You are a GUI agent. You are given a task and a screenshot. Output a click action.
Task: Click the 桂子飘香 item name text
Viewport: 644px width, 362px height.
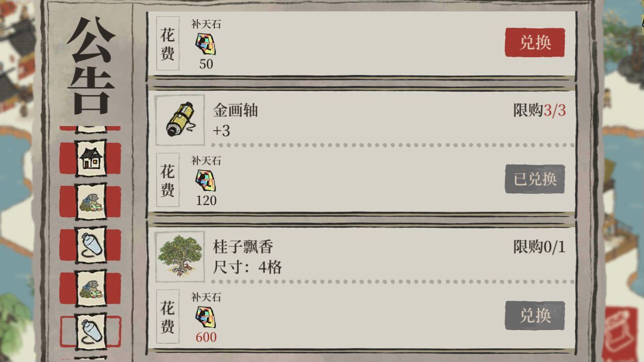tap(243, 247)
